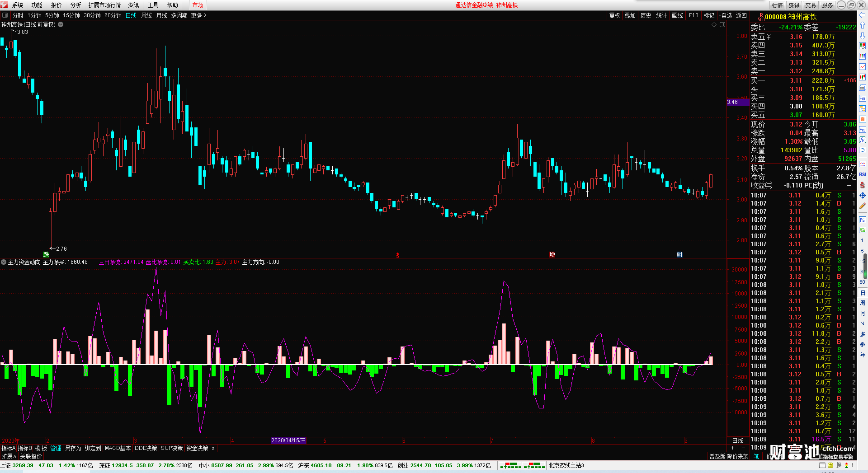Screen dimensions: 868x473
Task: Click the 2020/04/15 date marker on timeline
Action: tap(288, 440)
